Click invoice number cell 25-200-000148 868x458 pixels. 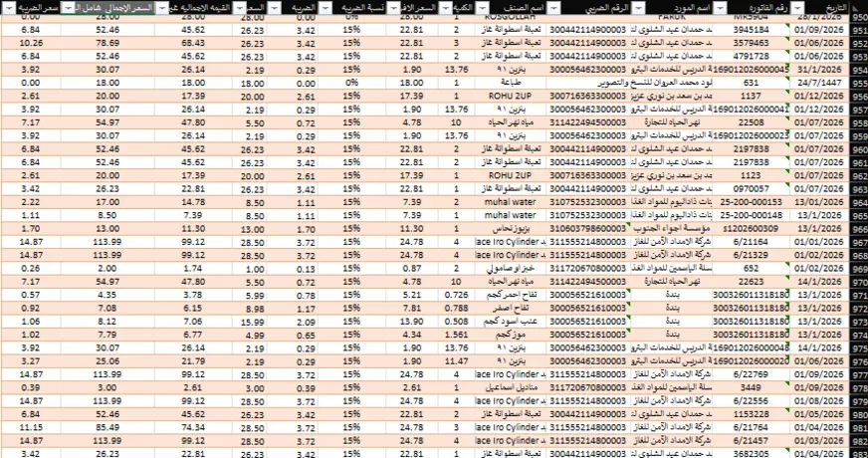click(752, 215)
